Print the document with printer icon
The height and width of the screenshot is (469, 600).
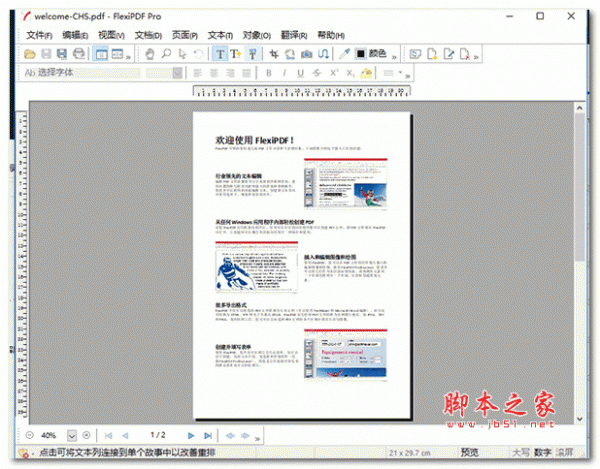pos(79,54)
